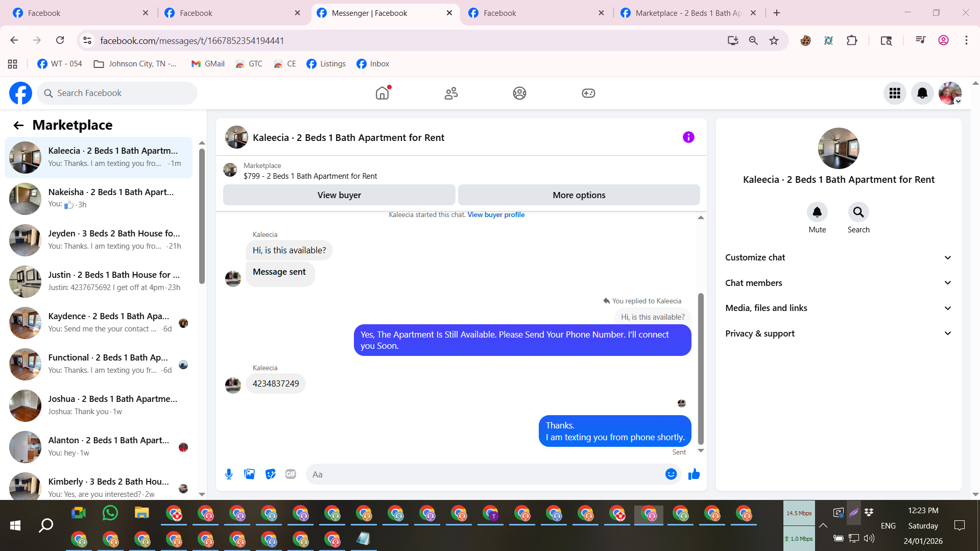Open the Facebook home feed icon
This screenshot has height=551, width=980.
[x=382, y=93]
